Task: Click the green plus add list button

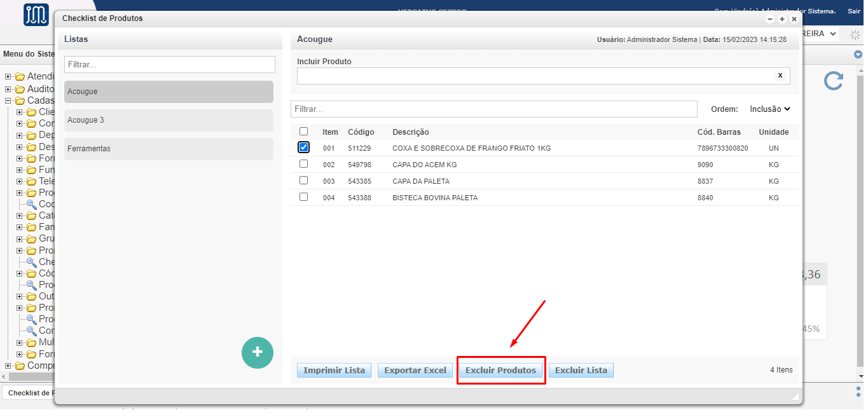Action: [257, 352]
